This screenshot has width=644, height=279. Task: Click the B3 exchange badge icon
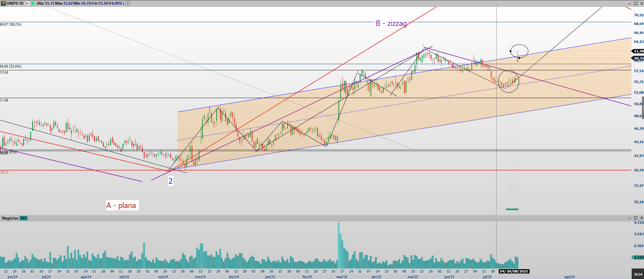[28, 3]
